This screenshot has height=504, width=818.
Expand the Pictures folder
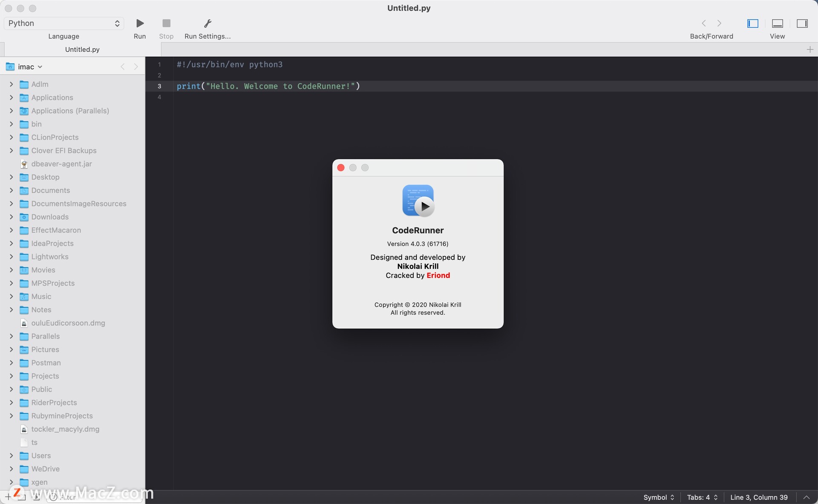pyautogui.click(x=12, y=349)
